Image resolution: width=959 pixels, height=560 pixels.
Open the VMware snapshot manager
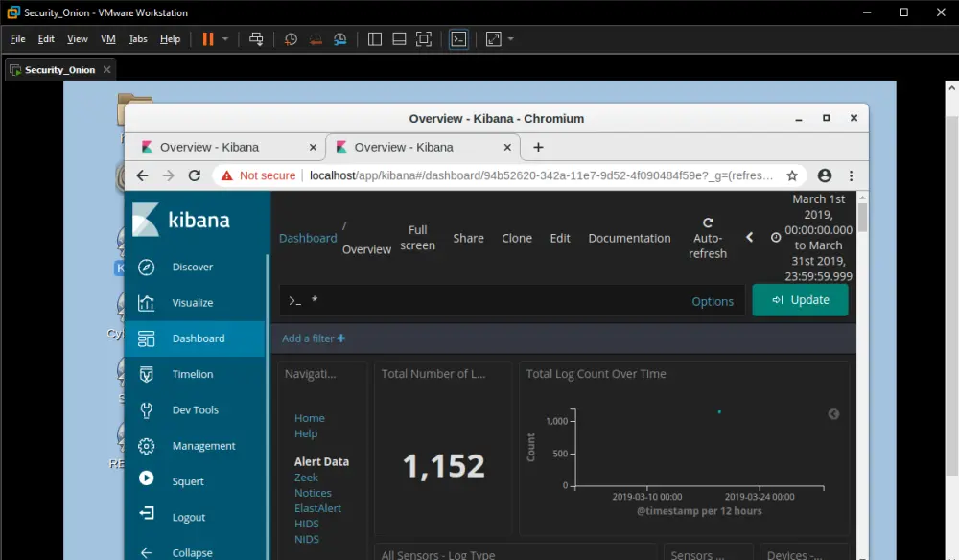click(340, 39)
